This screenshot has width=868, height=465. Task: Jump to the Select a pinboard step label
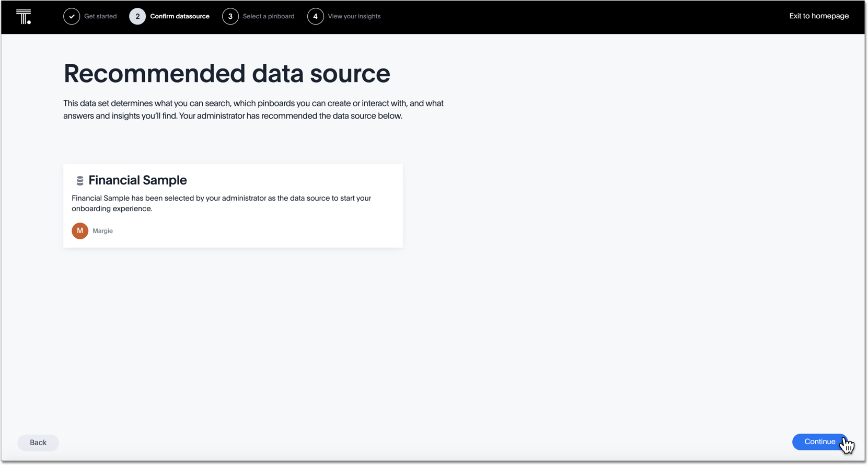click(x=269, y=17)
